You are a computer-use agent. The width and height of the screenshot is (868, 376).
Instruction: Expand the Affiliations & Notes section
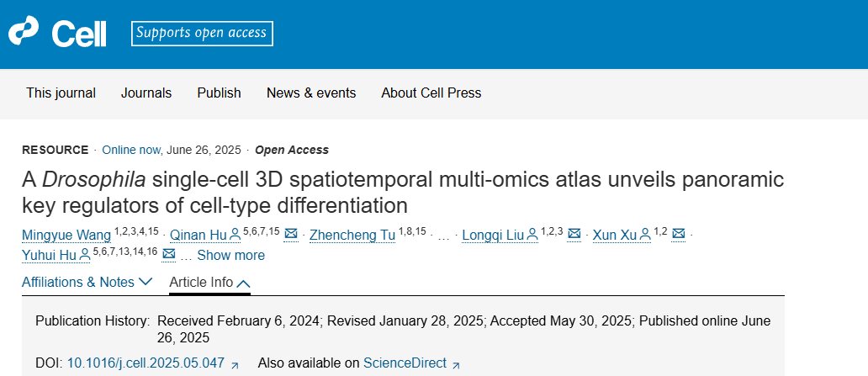tap(87, 283)
